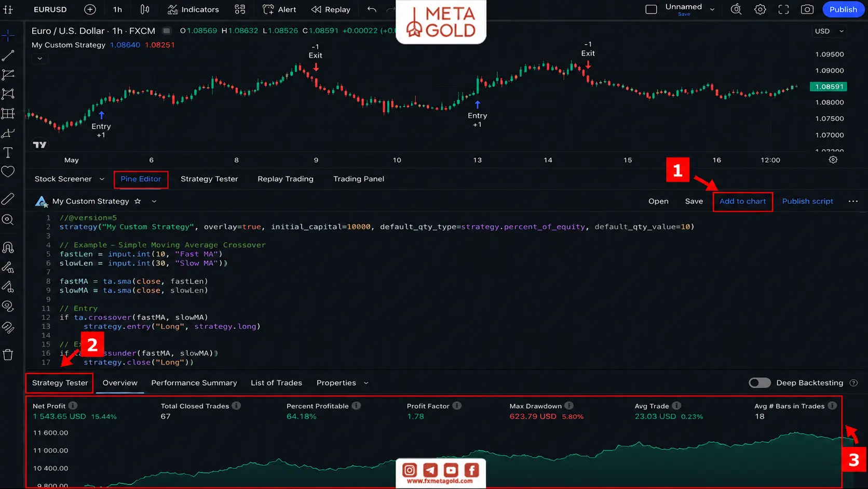Click the Add to chart button
The image size is (868, 489).
742,201
